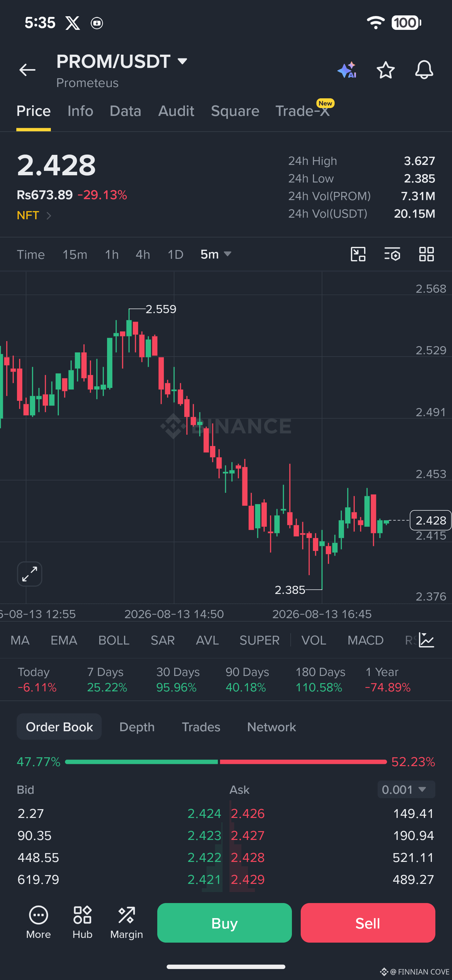Select the Price tab
Viewport: 452px width, 980px height.
(x=34, y=111)
